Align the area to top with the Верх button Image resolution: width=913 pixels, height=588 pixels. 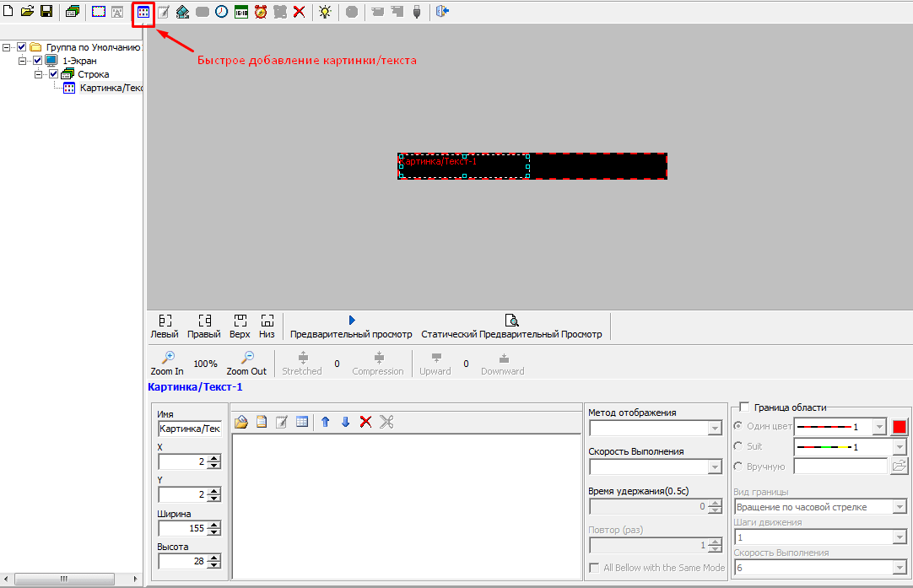(x=240, y=326)
